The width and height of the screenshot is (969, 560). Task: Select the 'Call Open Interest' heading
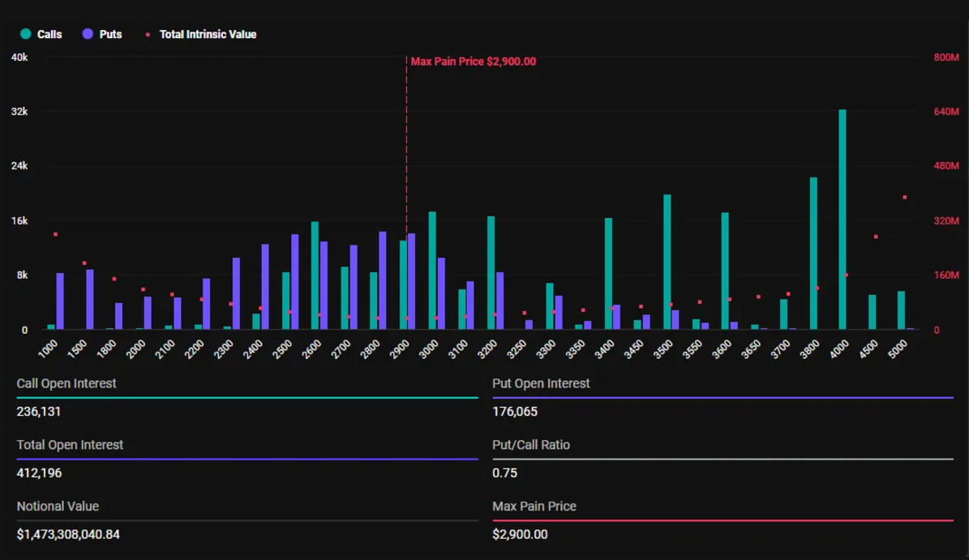pyautogui.click(x=66, y=383)
